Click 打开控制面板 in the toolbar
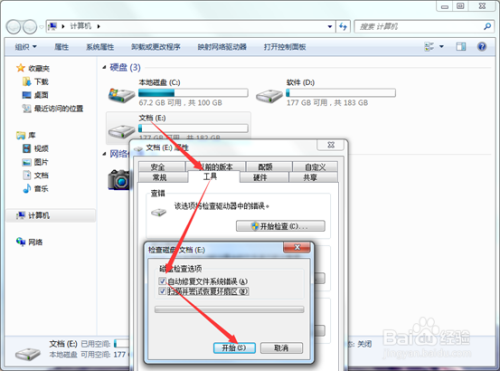The image size is (500, 371). [285, 47]
